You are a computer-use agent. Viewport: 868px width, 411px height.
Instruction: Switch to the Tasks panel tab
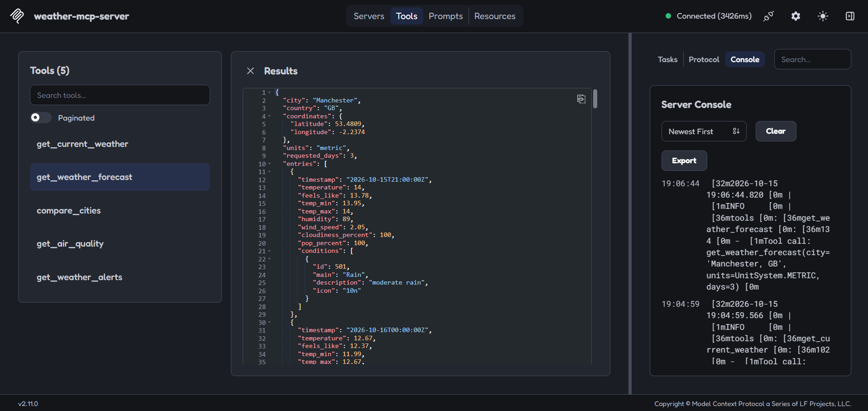pyautogui.click(x=667, y=59)
